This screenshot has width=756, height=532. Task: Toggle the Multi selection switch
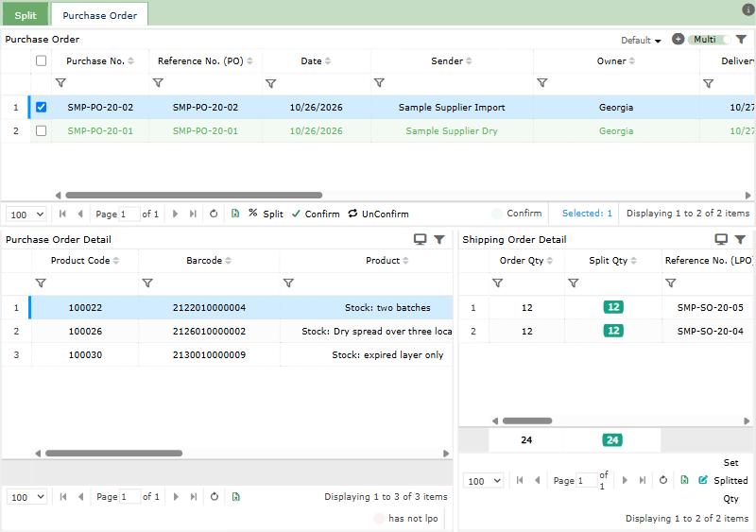(x=710, y=40)
